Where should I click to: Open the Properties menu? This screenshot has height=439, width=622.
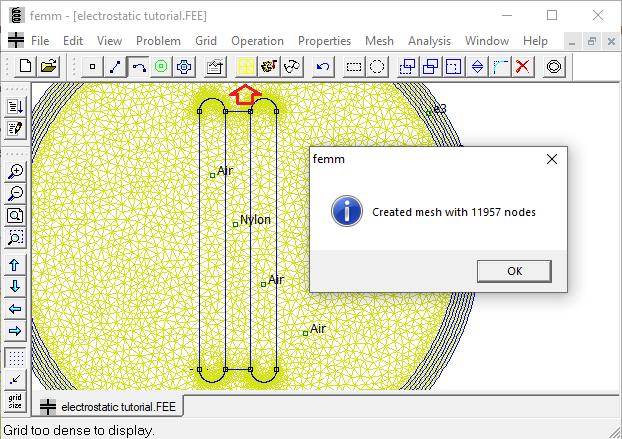click(x=324, y=41)
